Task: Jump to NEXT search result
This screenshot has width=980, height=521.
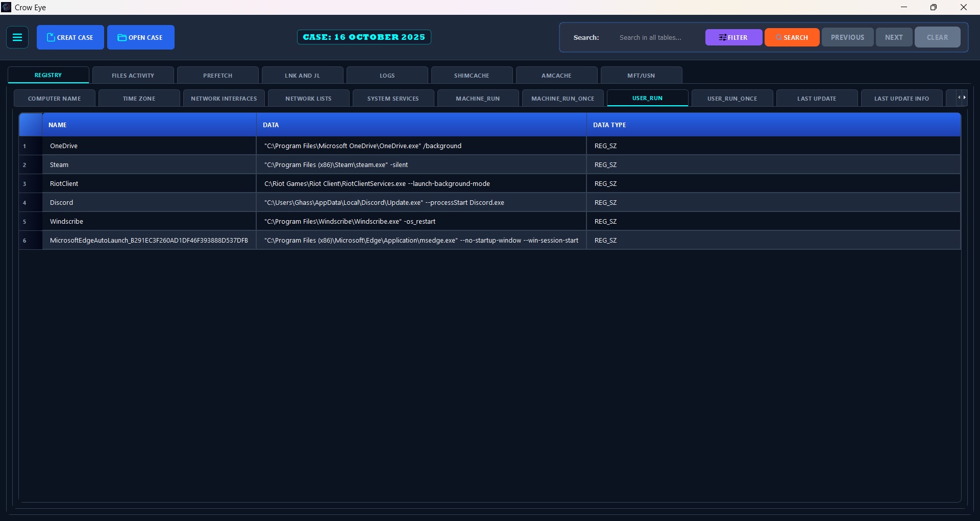Action: pos(894,37)
